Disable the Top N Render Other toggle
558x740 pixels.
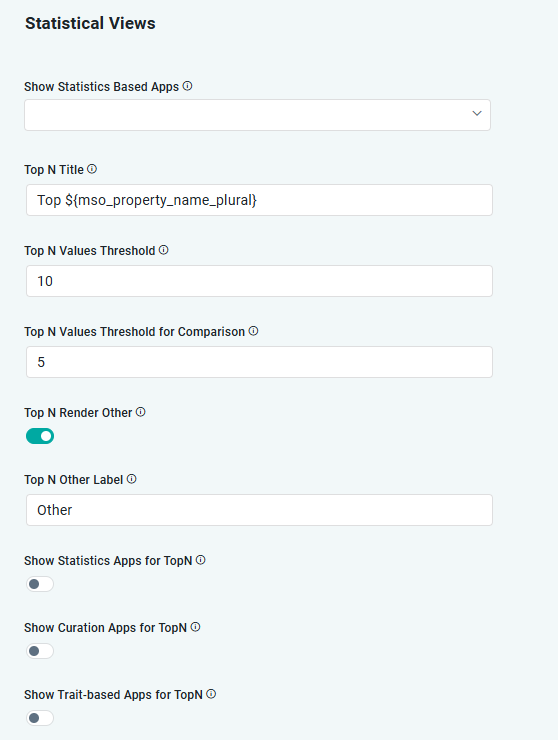[x=40, y=436]
